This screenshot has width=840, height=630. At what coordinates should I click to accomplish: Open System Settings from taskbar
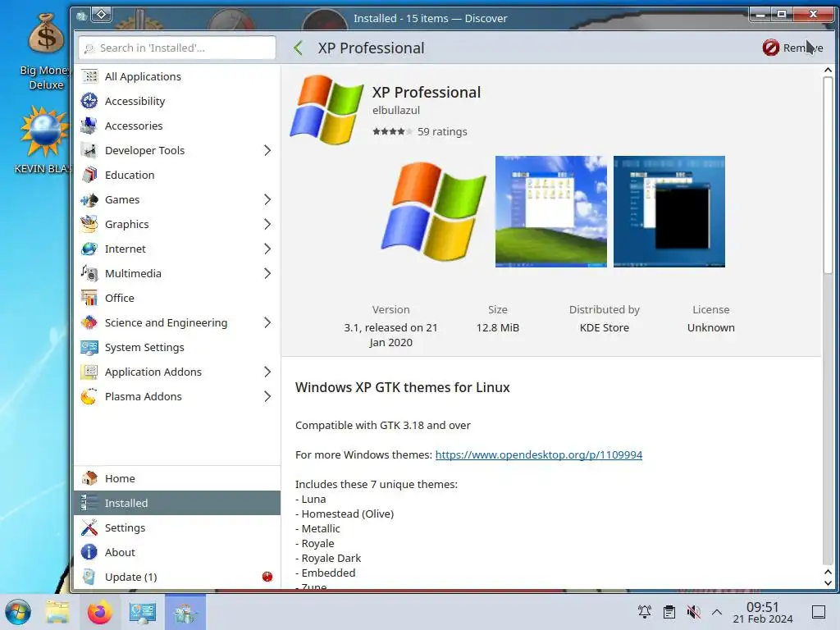point(143,612)
